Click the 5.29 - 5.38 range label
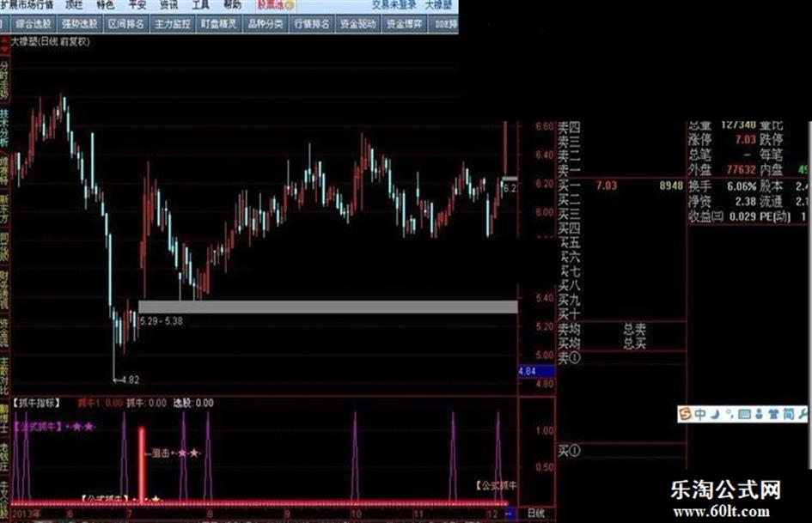 point(161,321)
